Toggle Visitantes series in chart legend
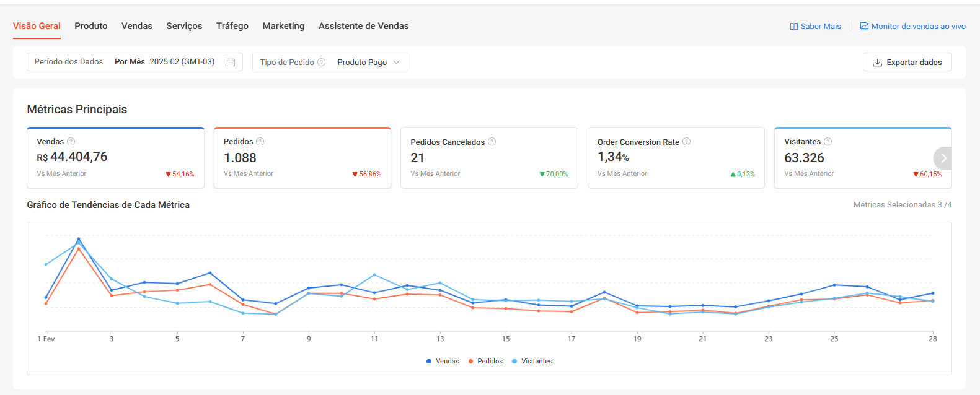The image size is (980, 395). pyautogui.click(x=532, y=362)
